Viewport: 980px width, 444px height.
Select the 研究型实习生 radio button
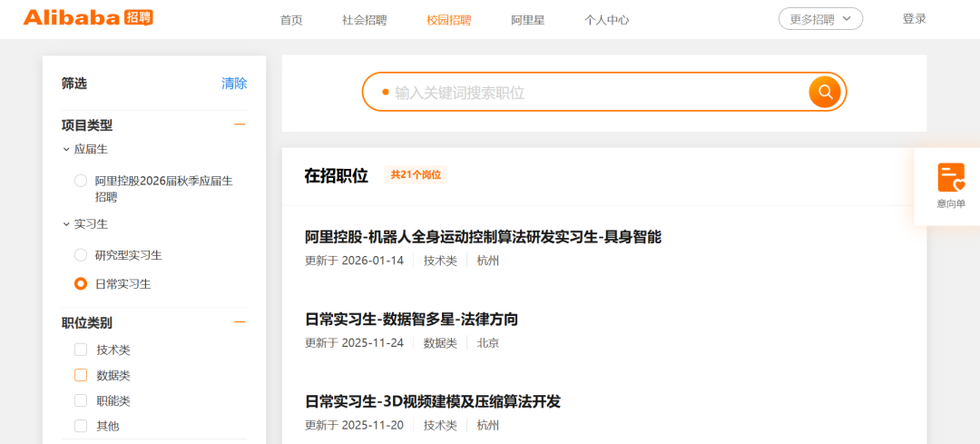(81, 255)
